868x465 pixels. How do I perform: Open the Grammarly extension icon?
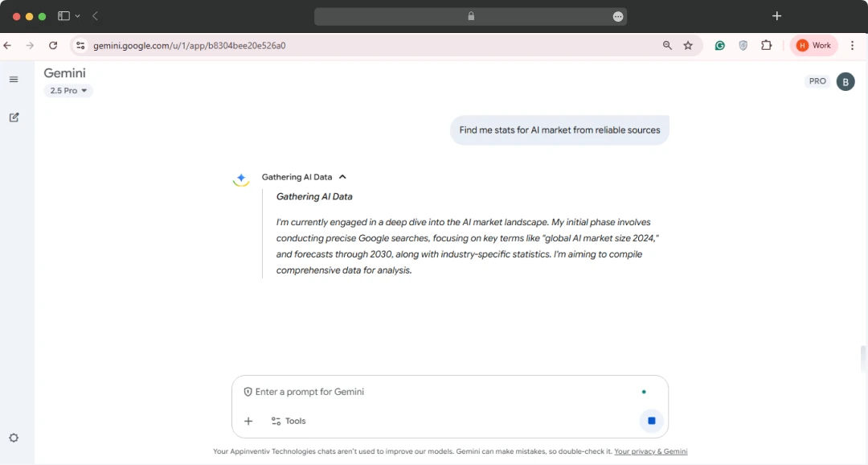click(719, 45)
